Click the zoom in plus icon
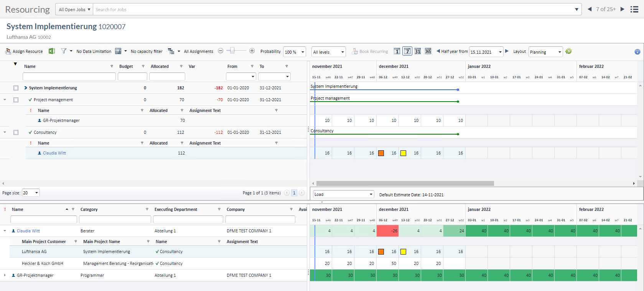The height and width of the screenshot is (291, 644). click(x=252, y=51)
